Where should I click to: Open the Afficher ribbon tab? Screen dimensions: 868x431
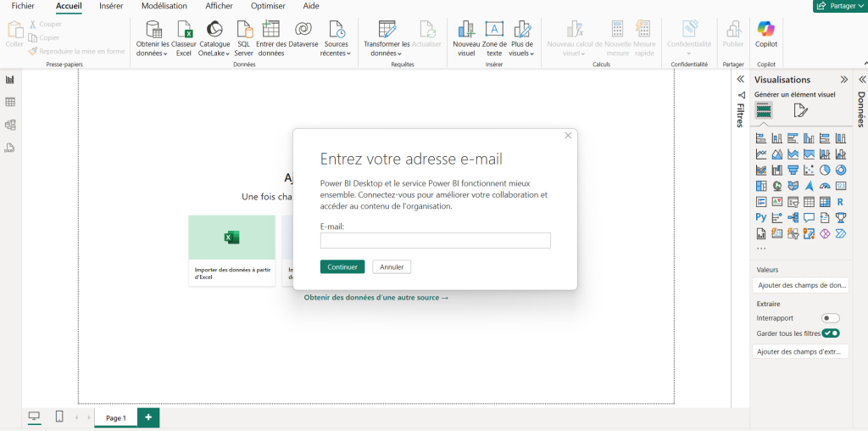220,6
